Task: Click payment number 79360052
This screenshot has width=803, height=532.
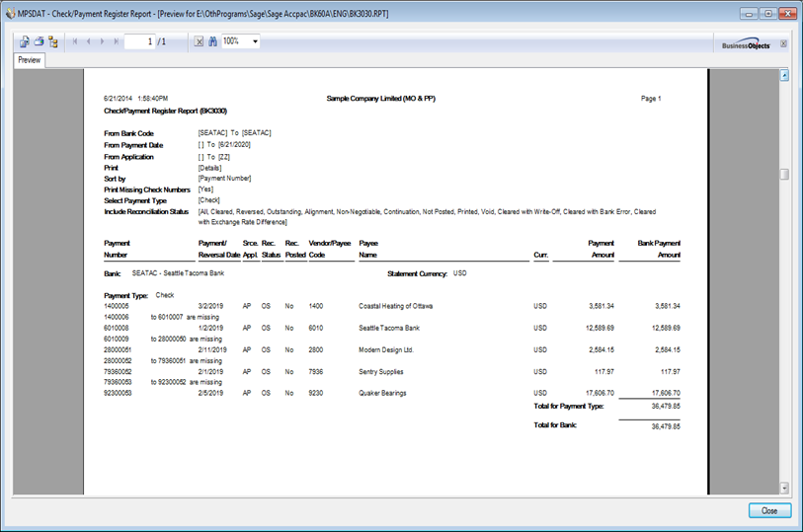Action: click(118, 372)
